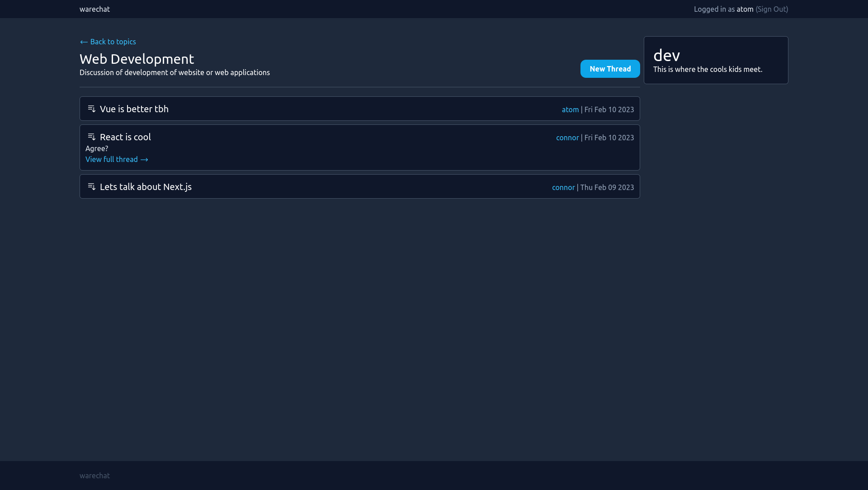868x490 pixels.
Task: Click thread icon beside React is cool
Action: [x=91, y=137]
